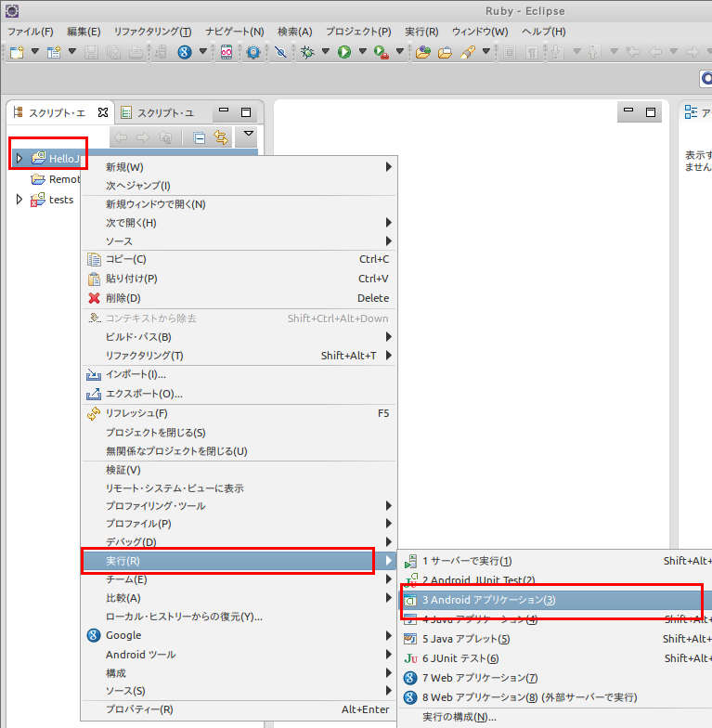
Task: Click the New file toolbar icon
Action: click(17, 52)
